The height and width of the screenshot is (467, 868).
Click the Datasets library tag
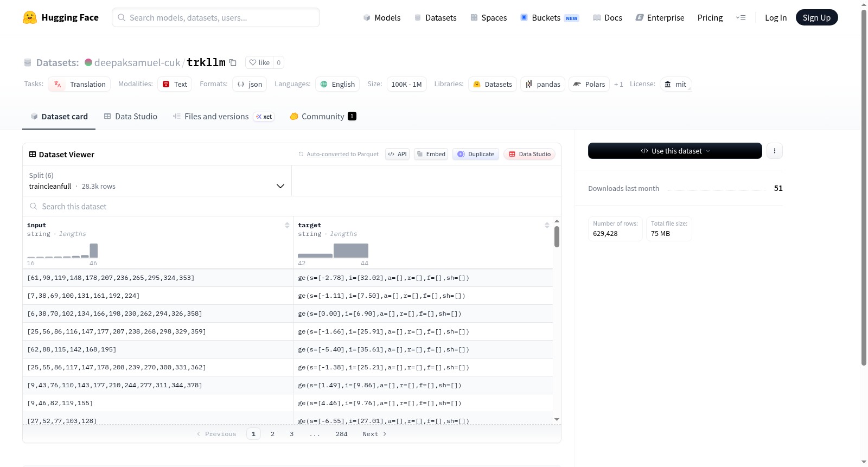click(493, 84)
